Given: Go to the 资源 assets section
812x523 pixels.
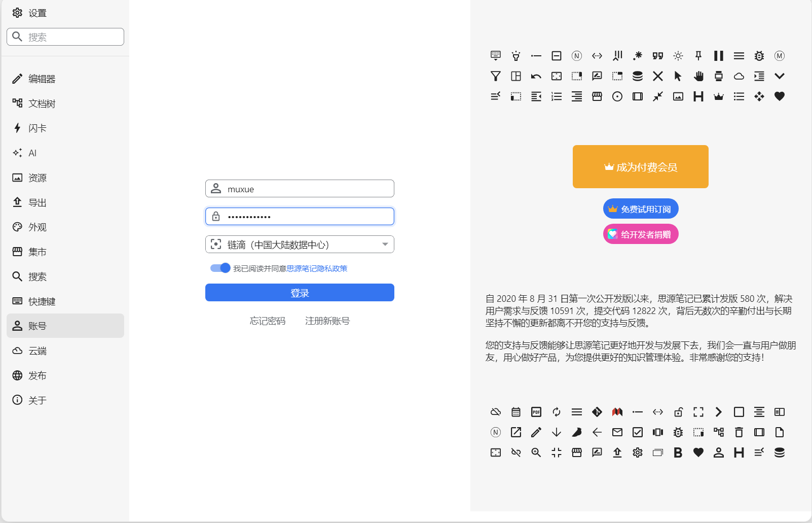Looking at the screenshot, I should (65, 178).
